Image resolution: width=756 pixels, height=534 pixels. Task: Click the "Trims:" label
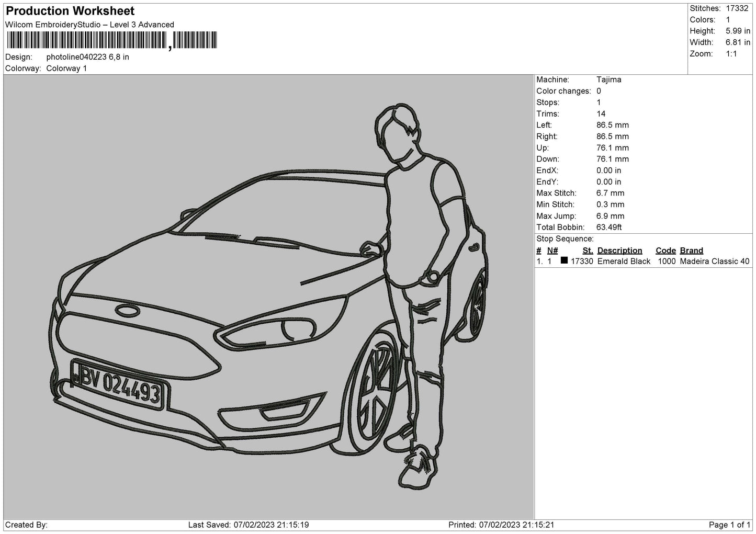[547, 114]
